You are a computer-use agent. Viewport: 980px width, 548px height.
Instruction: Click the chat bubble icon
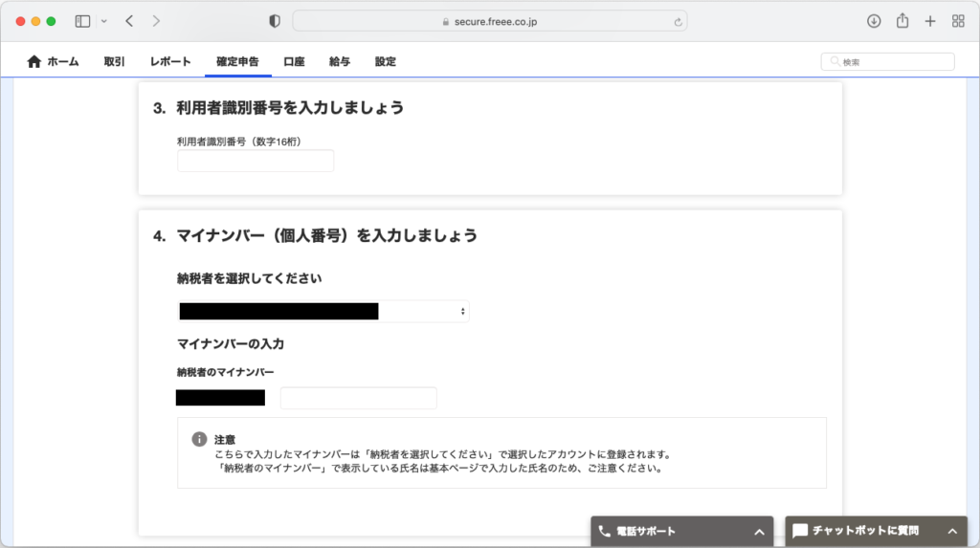coord(800,531)
